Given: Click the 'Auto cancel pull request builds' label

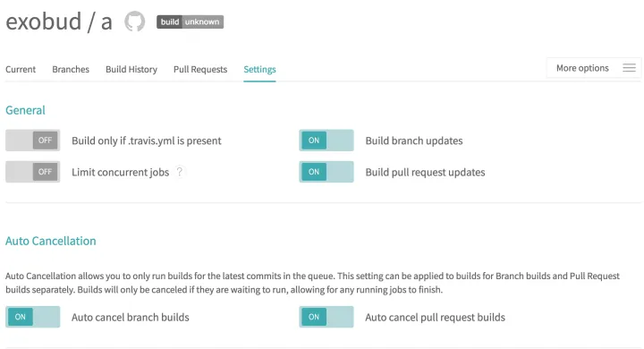Looking at the screenshot, I should (435, 318).
